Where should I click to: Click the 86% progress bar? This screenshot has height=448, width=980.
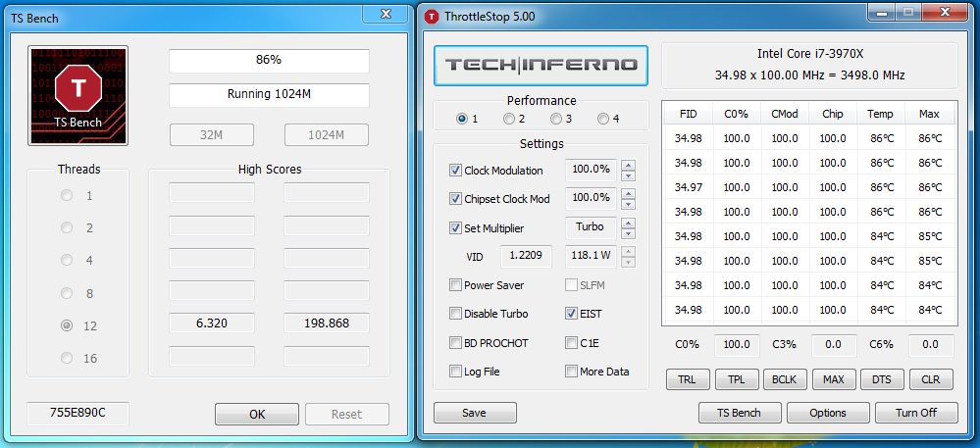click(x=269, y=61)
